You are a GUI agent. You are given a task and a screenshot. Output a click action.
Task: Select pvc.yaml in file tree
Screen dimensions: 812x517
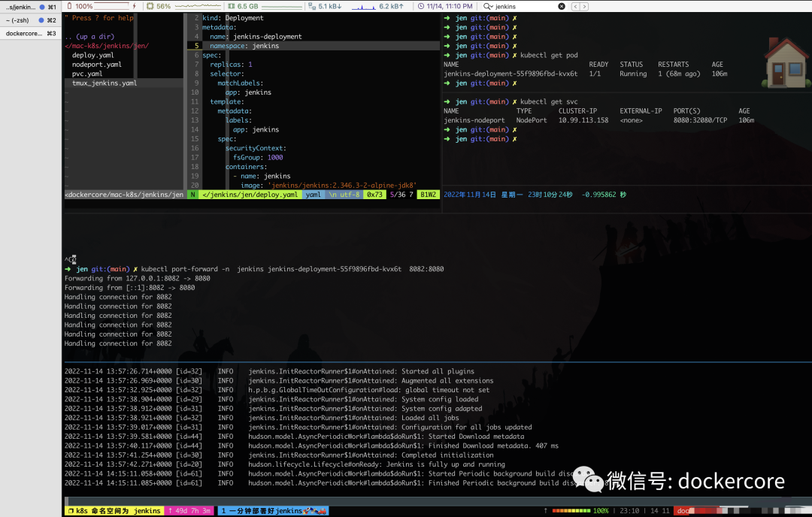pos(87,74)
